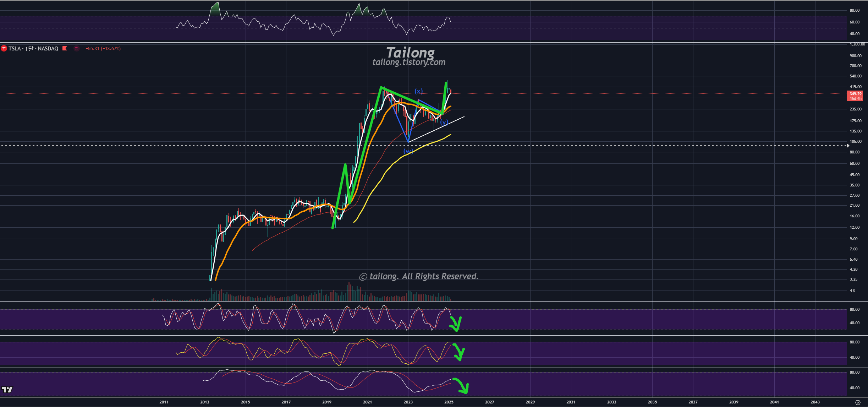Click the red 349.29 current price label
This screenshot has width=868, height=407.
(x=855, y=94)
